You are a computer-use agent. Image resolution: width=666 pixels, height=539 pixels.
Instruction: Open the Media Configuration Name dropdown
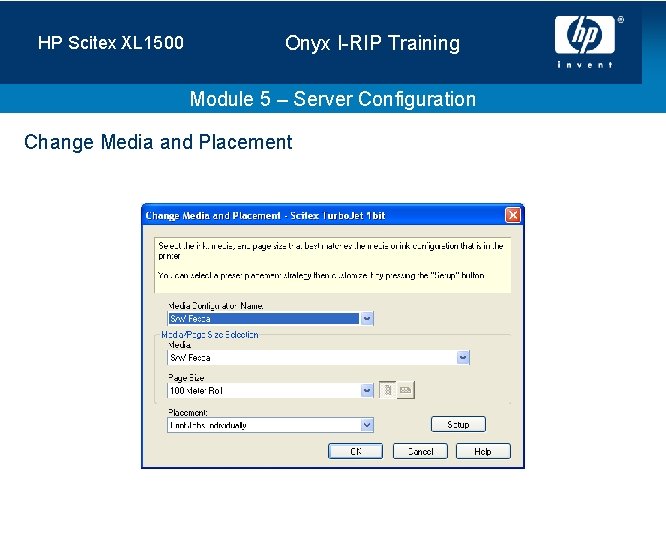point(367,318)
